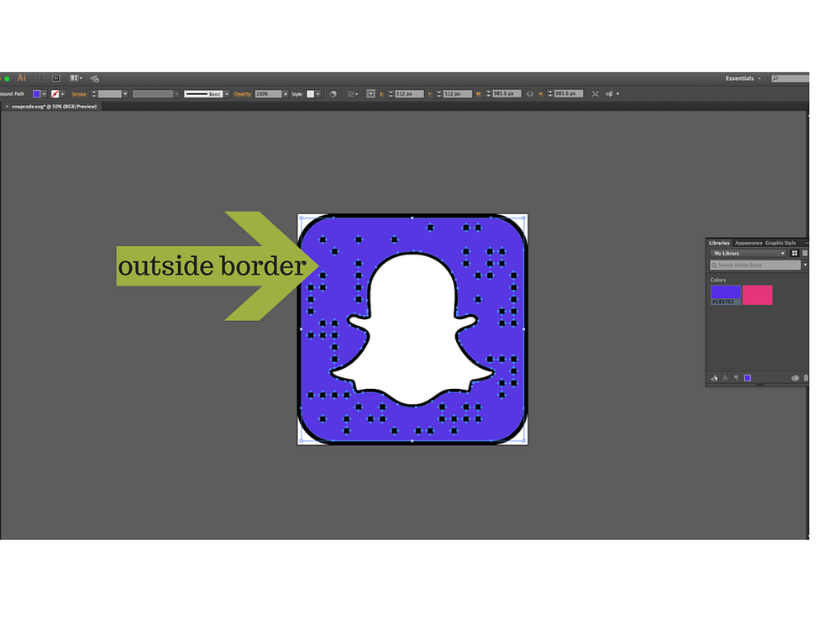Image resolution: width=840 pixels, height=630 pixels.
Task: Click the stroke weight stepper arrows
Action: click(94, 94)
